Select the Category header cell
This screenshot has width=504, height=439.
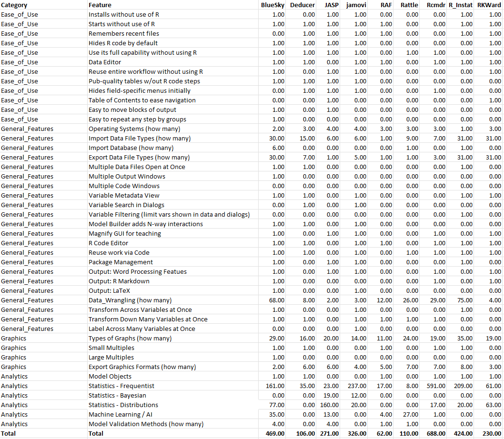14,5
